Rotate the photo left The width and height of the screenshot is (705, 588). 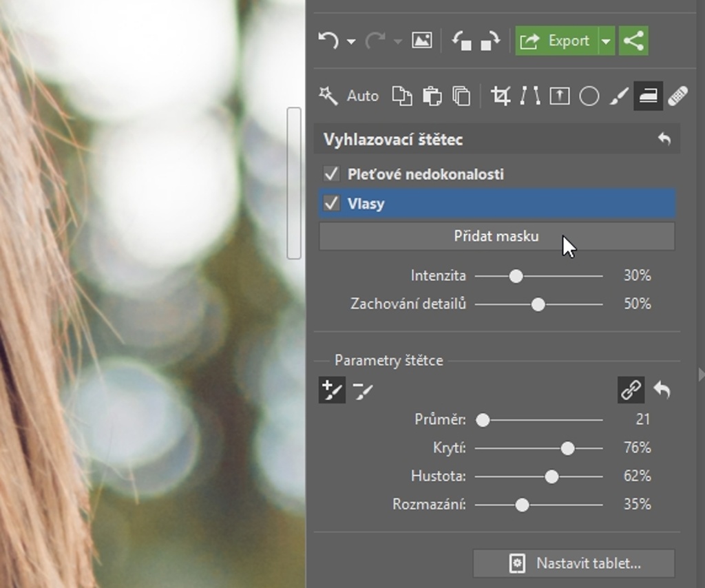pyautogui.click(x=462, y=41)
